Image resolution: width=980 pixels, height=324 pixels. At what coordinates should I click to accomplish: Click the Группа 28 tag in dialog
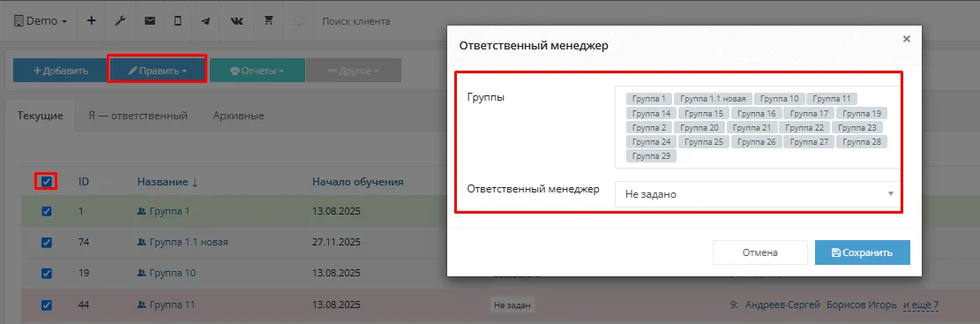click(862, 142)
